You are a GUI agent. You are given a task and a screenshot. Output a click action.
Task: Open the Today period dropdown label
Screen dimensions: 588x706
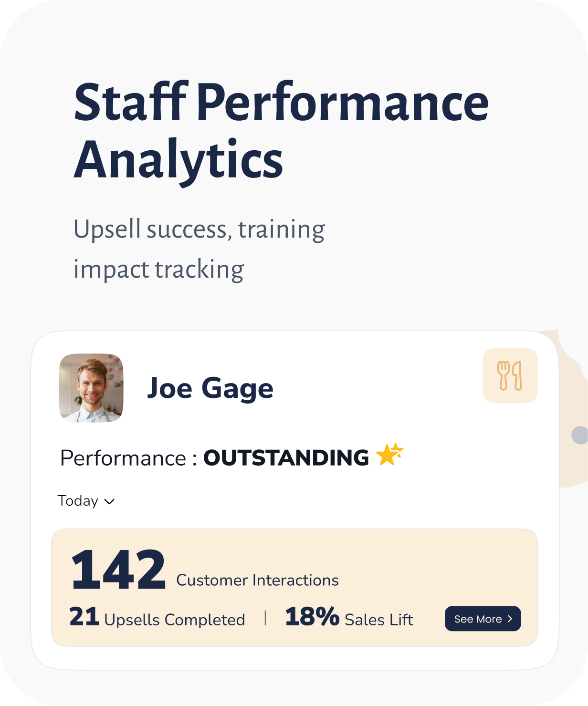click(78, 501)
